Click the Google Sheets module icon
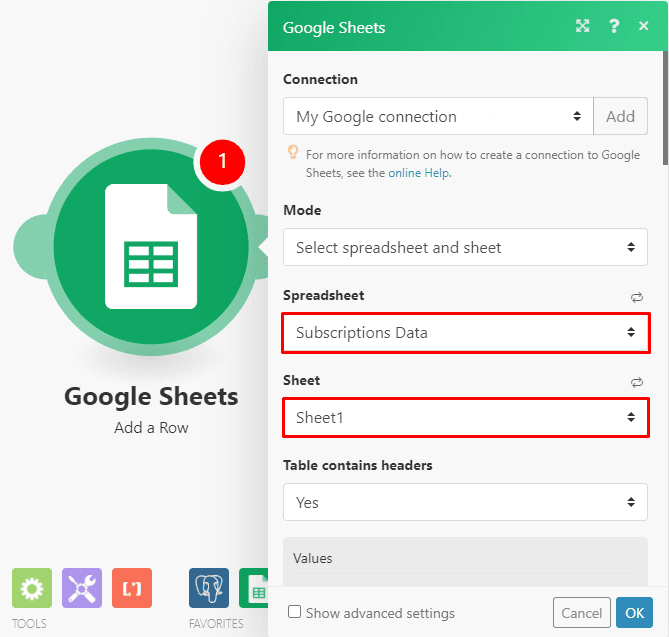This screenshot has height=637, width=669. tap(150, 245)
